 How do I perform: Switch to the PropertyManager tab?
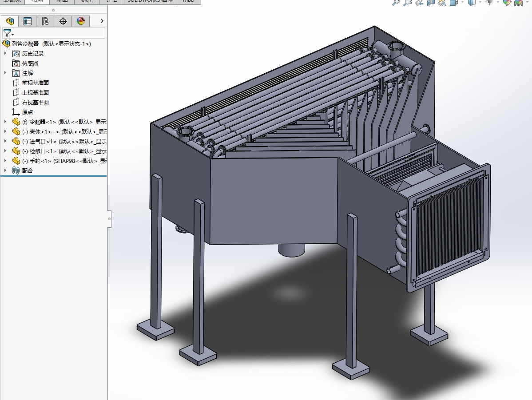(28, 21)
